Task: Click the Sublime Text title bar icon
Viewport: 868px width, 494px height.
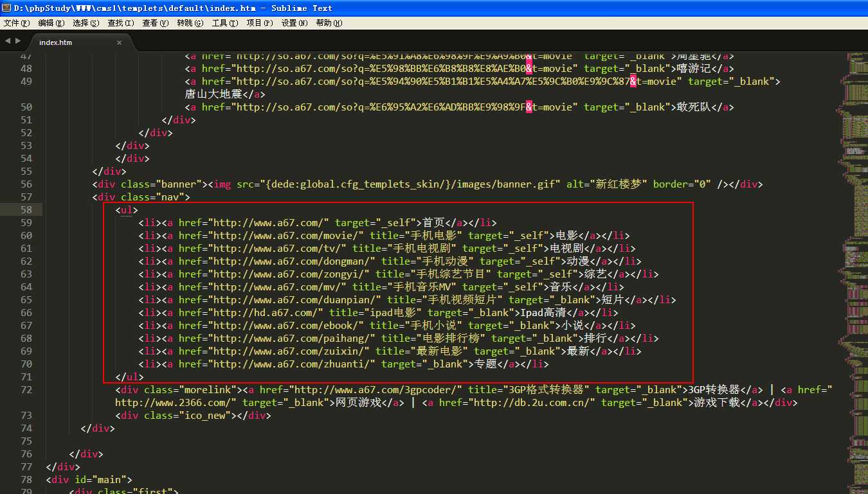Action: (6, 8)
